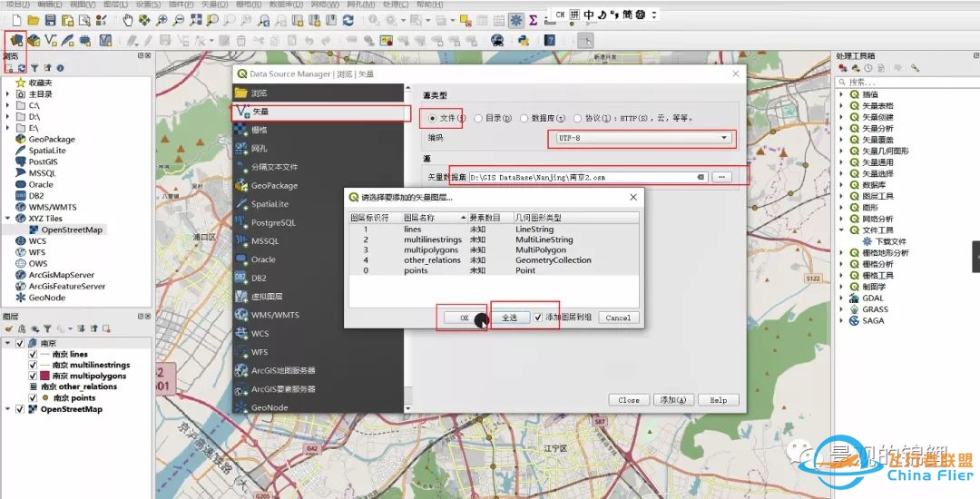The height and width of the screenshot is (499, 980).
Task: Expand 矢量分析 in processing toolbox
Action: click(x=842, y=128)
